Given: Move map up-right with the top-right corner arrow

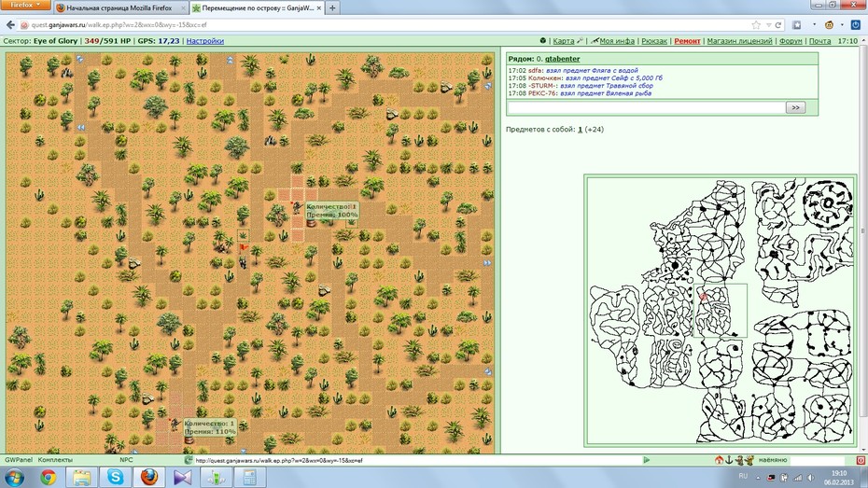Looking at the screenshot, I should point(487,86).
